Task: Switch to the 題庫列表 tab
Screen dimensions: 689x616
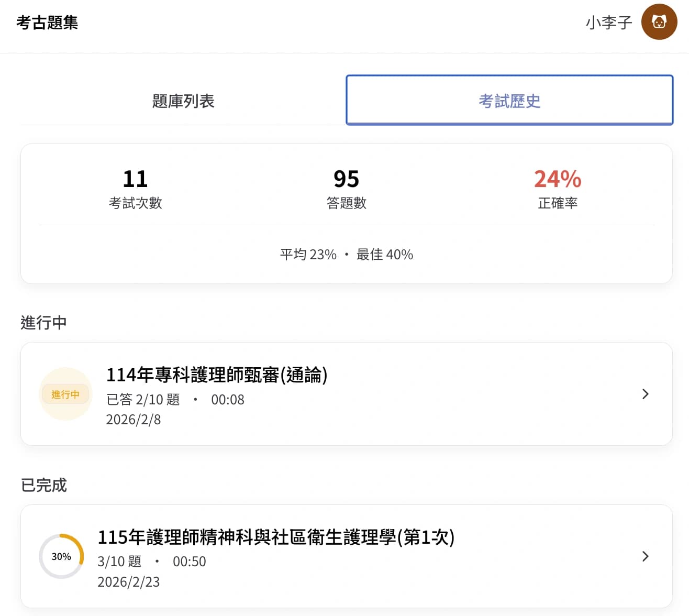Action: 183,101
